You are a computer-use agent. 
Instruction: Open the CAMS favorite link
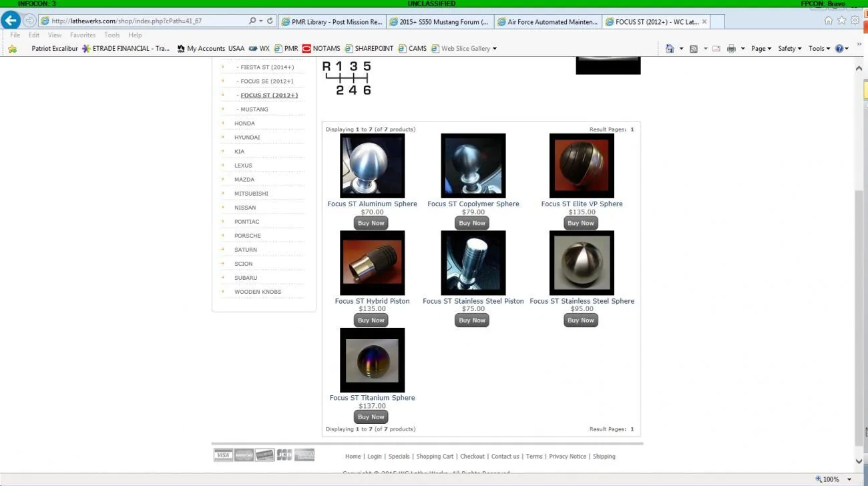click(412, 49)
